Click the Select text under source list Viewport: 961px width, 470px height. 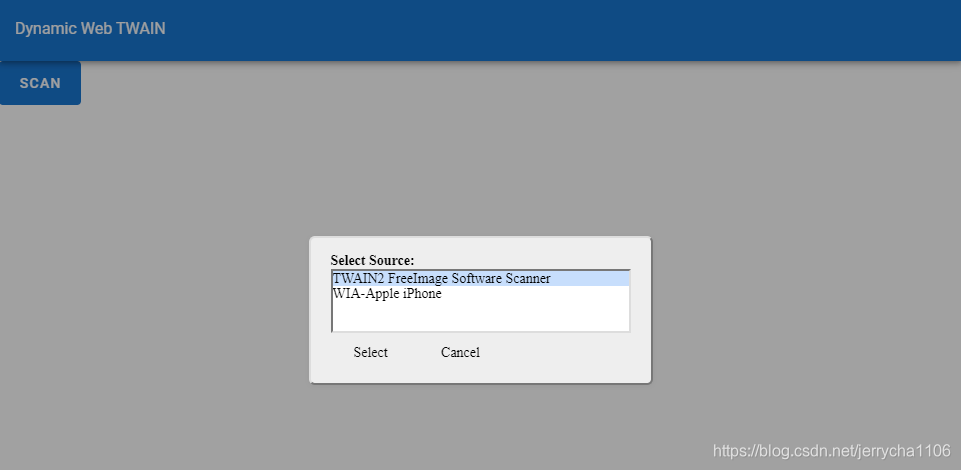click(x=370, y=352)
